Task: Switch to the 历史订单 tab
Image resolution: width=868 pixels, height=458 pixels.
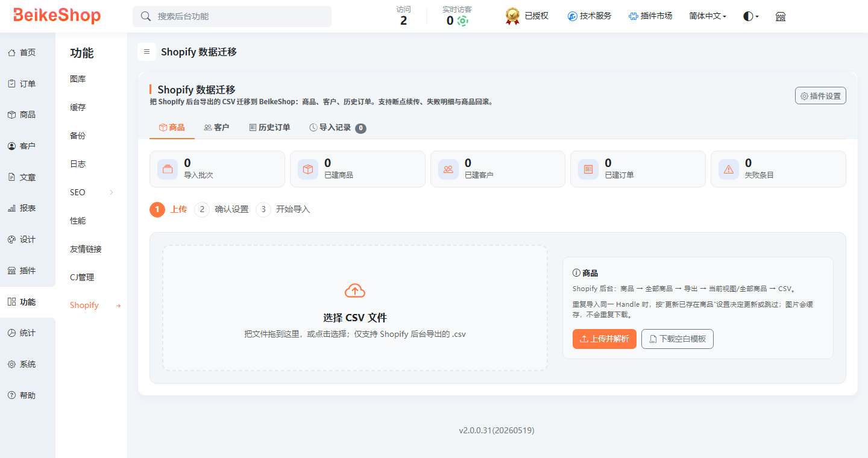Action: (269, 127)
